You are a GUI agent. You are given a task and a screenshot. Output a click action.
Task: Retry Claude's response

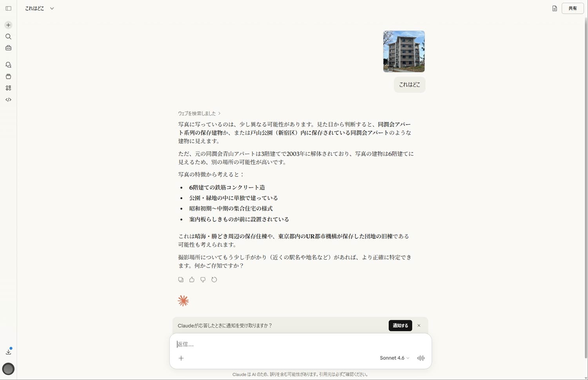click(214, 279)
